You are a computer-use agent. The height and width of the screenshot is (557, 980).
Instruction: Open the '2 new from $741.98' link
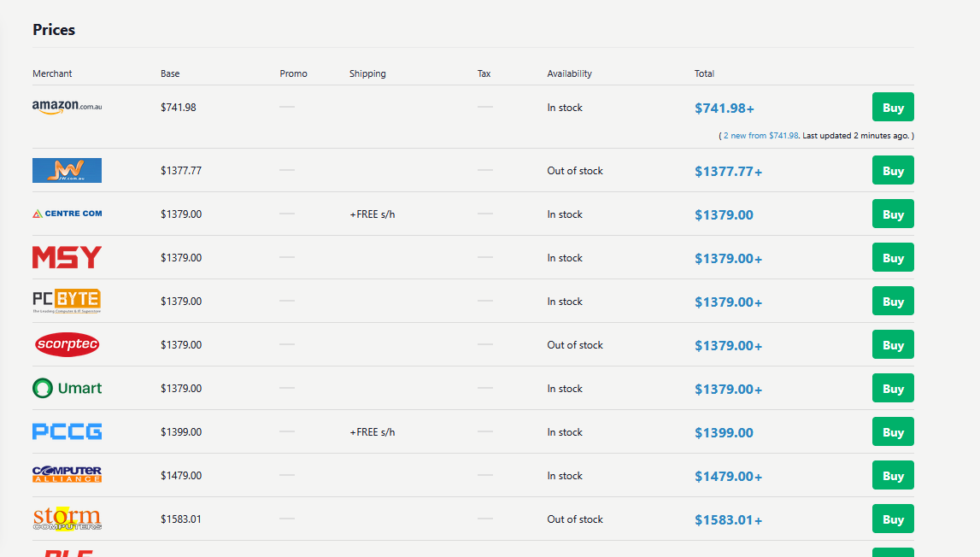pos(760,136)
